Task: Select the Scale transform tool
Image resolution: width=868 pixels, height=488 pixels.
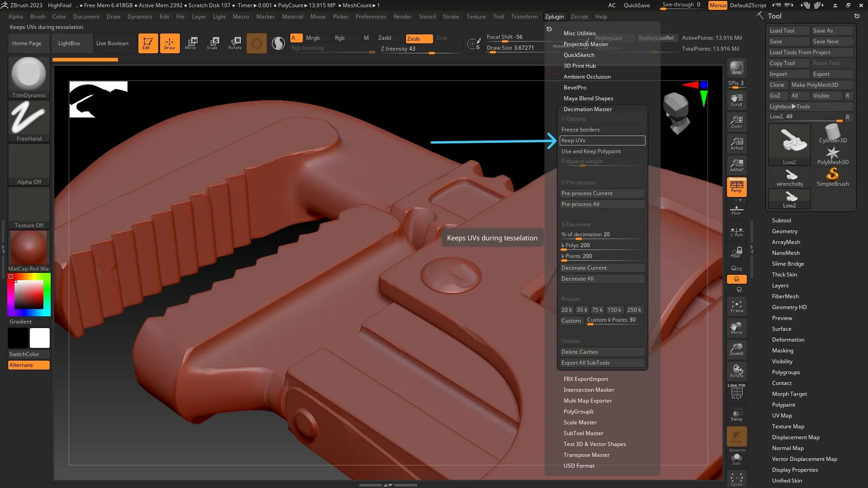Action: click(x=212, y=43)
